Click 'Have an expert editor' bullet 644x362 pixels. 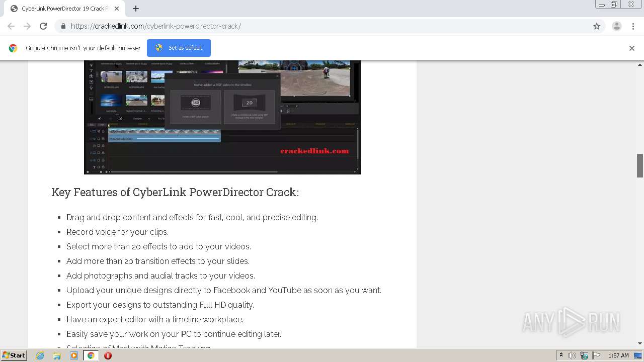click(155, 319)
